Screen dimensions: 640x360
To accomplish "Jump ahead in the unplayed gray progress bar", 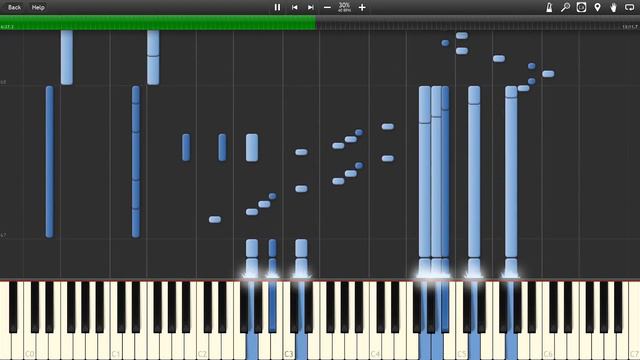I will (x=478, y=22).
